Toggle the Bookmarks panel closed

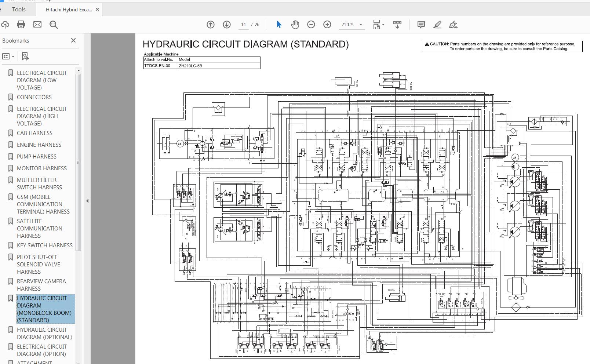73,40
